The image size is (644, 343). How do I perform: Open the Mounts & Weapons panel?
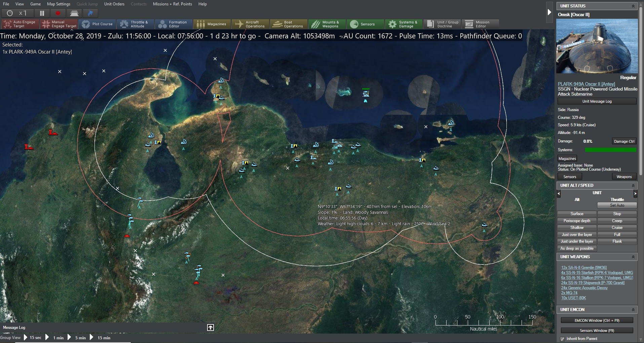tap(327, 24)
